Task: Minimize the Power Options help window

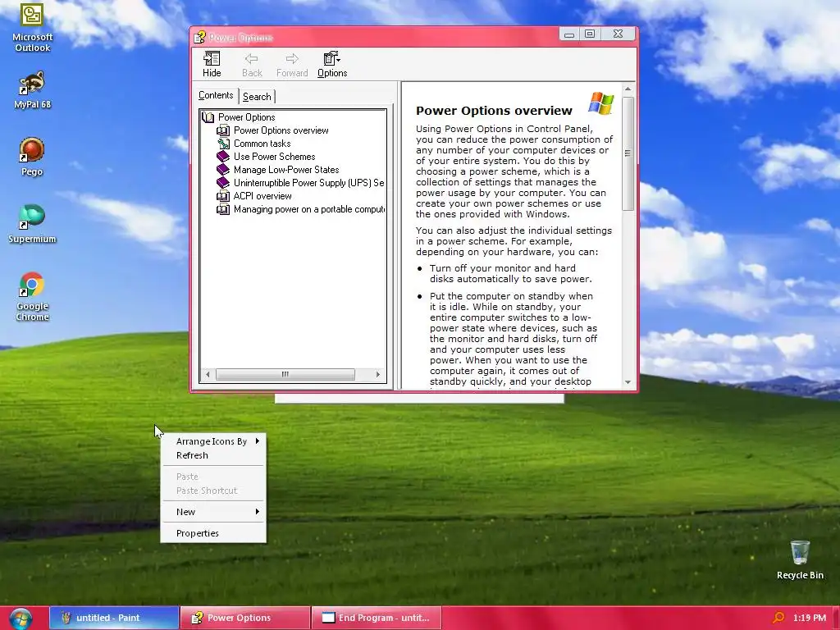Action: tap(569, 34)
